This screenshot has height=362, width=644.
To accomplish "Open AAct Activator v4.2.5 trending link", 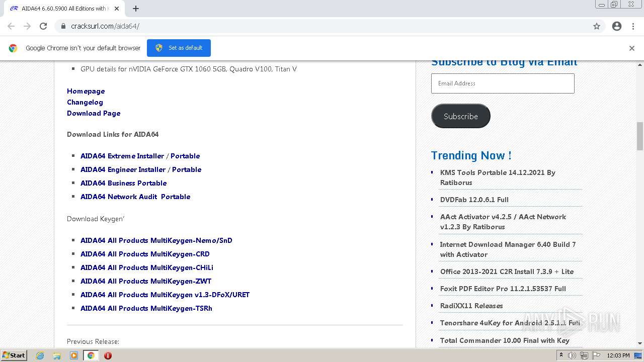I will point(503,222).
